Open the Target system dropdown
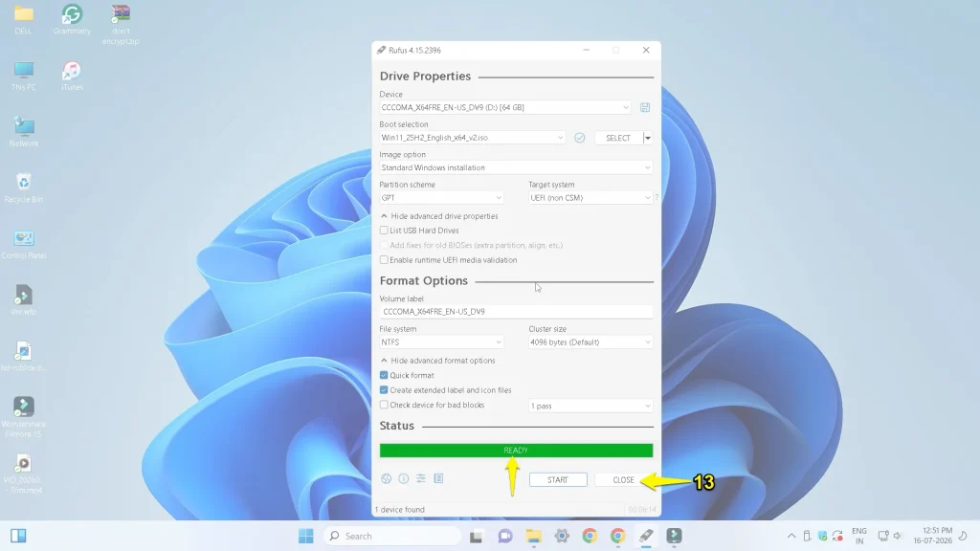The height and width of the screenshot is (551, 980). tap(590, 197)
